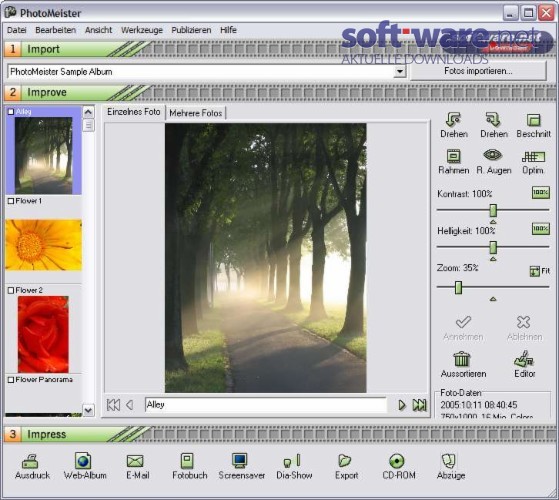559x500 pixels.
Task: Open the Datei menu
Action: pyautogui.click(x=16, y=30)
